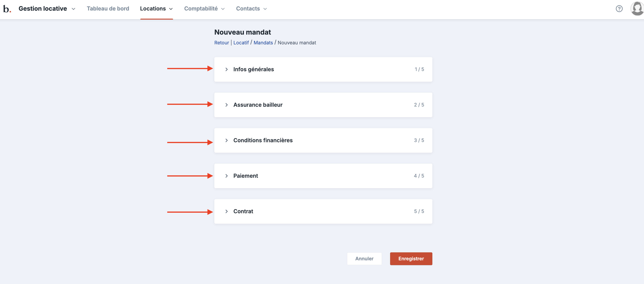This screenshot has width=644, height=284.
Task: Save with the Enregistrer button
Action: click(411, 259)
